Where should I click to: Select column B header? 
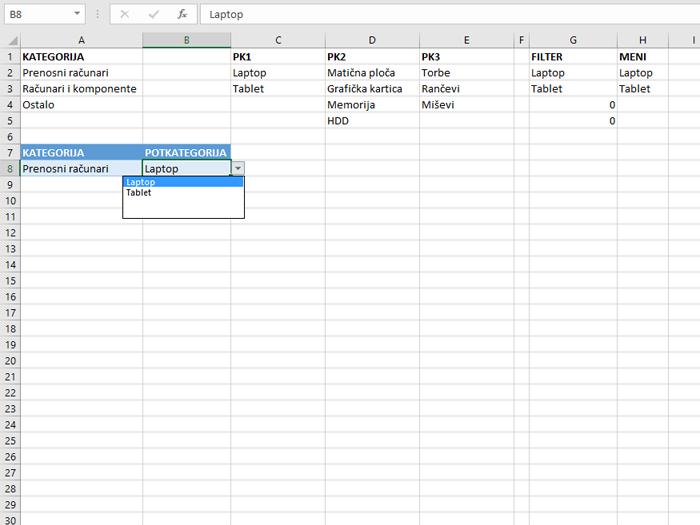(x=186, y=40)
